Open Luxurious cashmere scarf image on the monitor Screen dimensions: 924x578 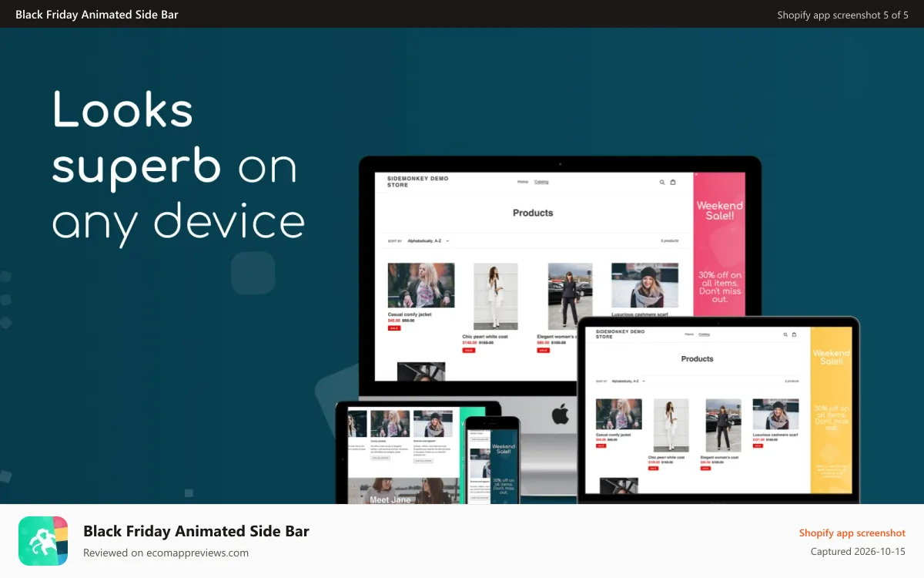(x=645, y=285)
